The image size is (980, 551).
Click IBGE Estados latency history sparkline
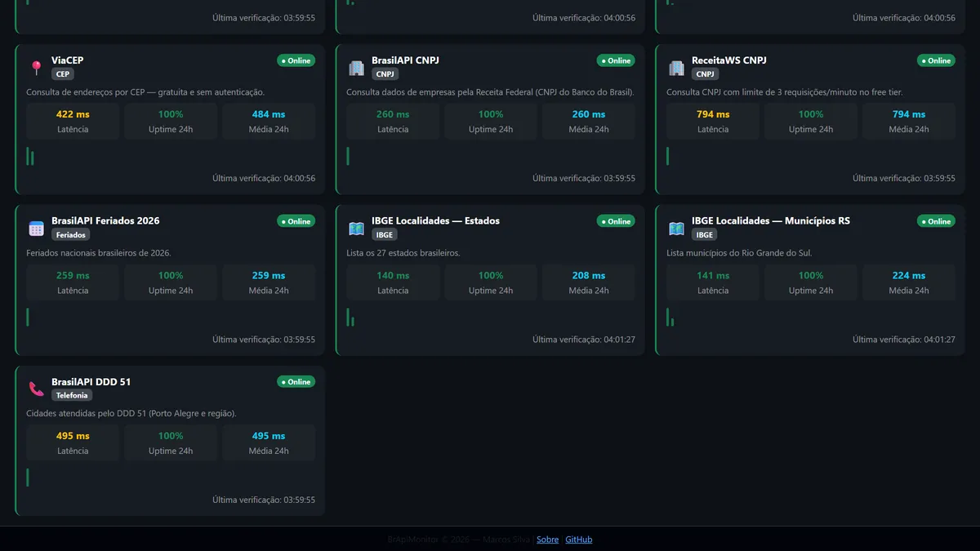(350, 318)
